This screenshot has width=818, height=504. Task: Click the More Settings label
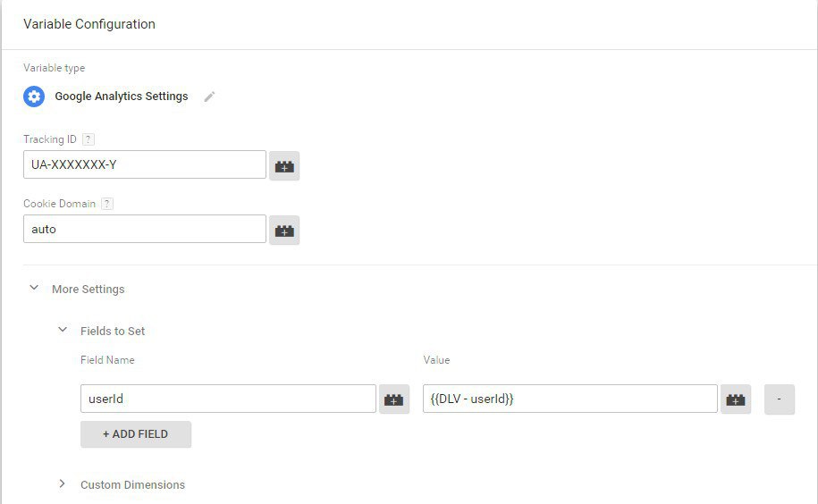pos(89,290)
